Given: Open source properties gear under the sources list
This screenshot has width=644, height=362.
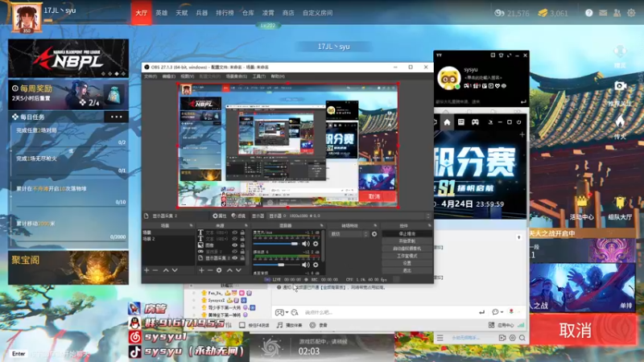Looking at the screenshot, I should tap(219, 270).
